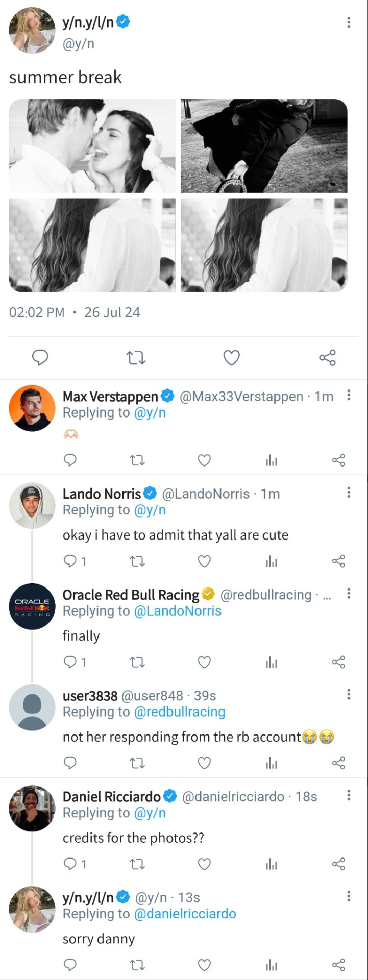View analytics for Max Verstappen's reply
Screen dimensions: 368x980
[271, 460]
